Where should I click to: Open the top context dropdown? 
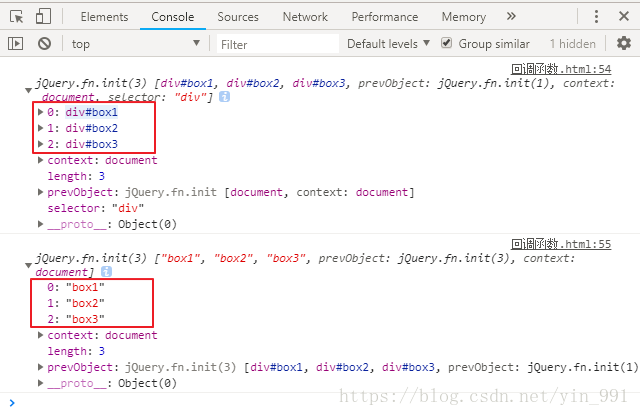pyautogui.click(x=136, y=43)
